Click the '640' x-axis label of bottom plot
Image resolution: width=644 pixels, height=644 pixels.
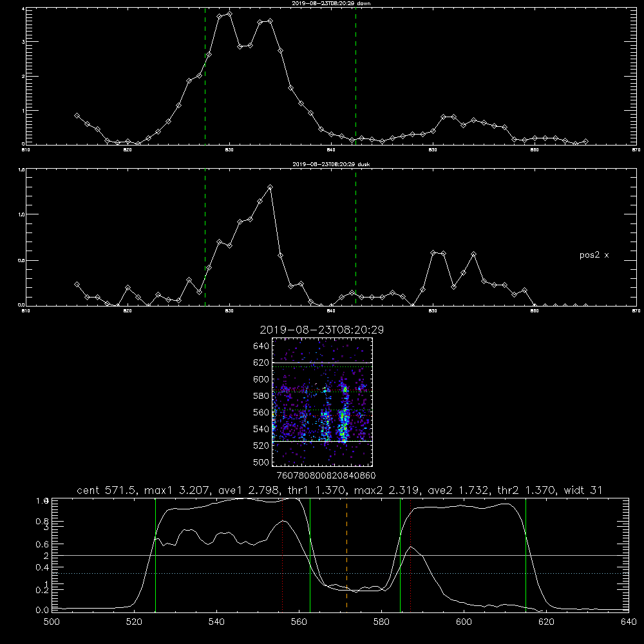[629, 622]
